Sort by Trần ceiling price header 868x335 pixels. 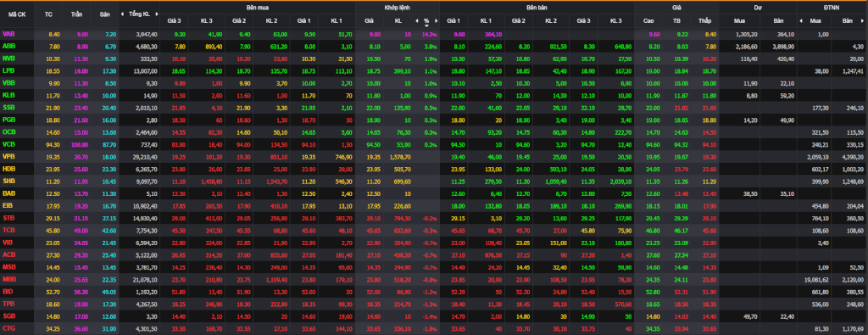click(77, 14)
